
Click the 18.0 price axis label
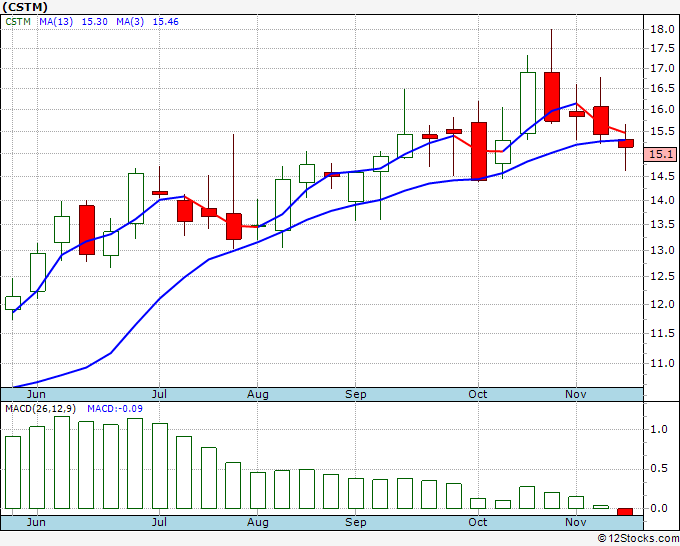[x=662, y=29]
